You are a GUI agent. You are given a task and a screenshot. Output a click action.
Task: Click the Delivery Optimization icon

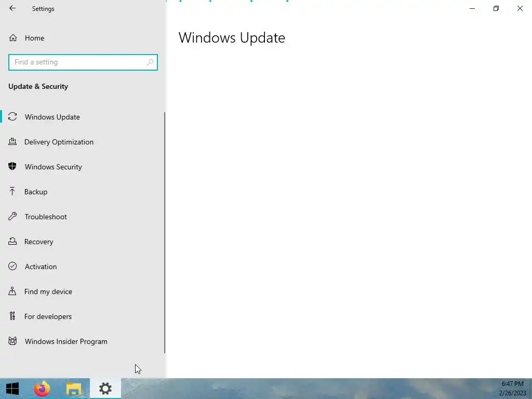click(x=12, y=141)
